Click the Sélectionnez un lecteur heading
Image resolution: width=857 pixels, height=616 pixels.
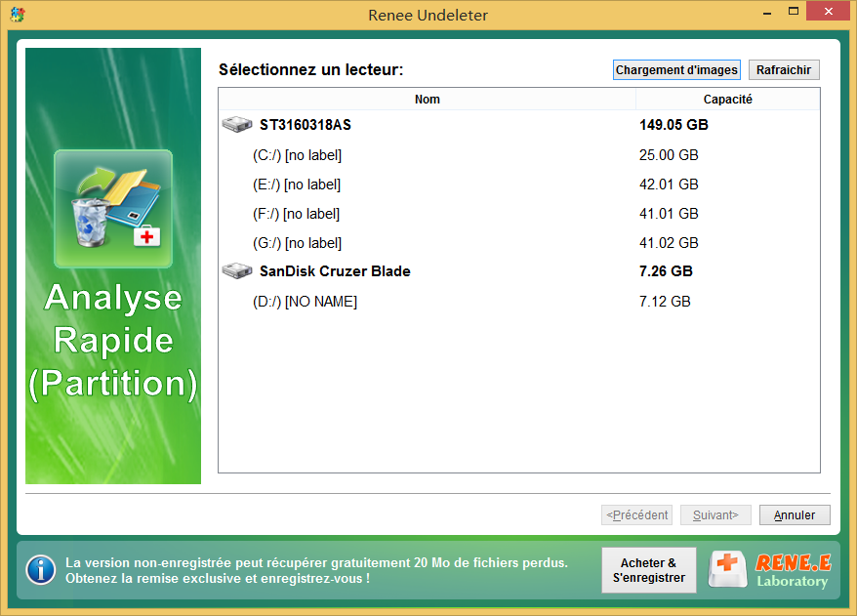point(311,70)
